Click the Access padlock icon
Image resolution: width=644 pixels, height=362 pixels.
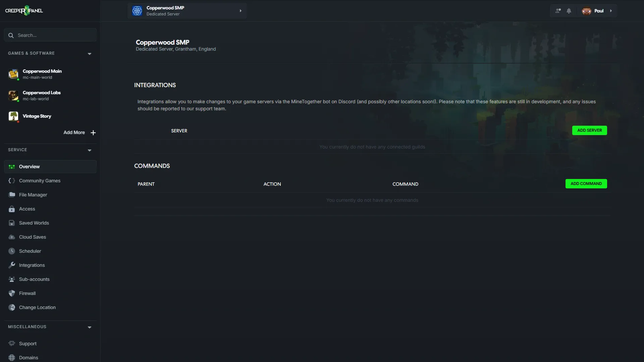pyautogui.click(x=12, y=209)
